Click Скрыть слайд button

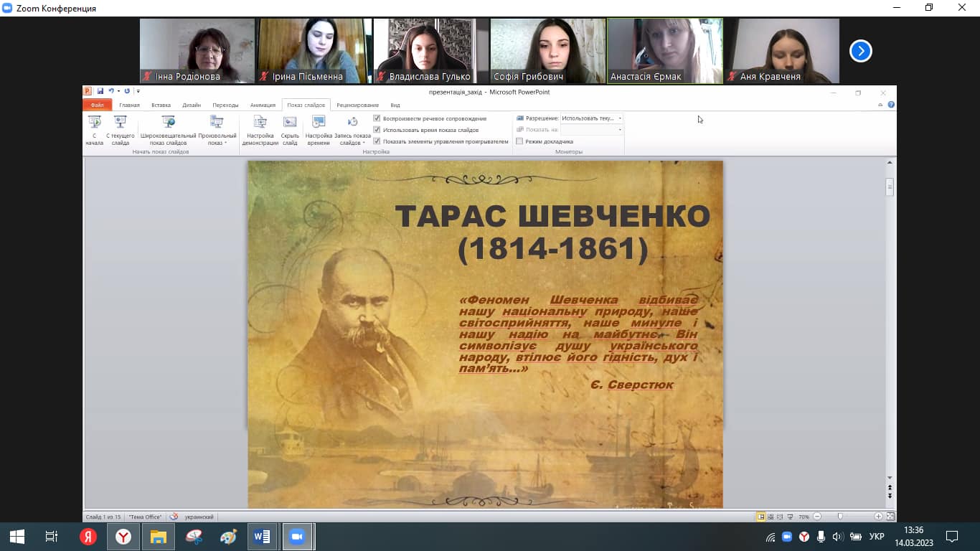tap(290, 130)
